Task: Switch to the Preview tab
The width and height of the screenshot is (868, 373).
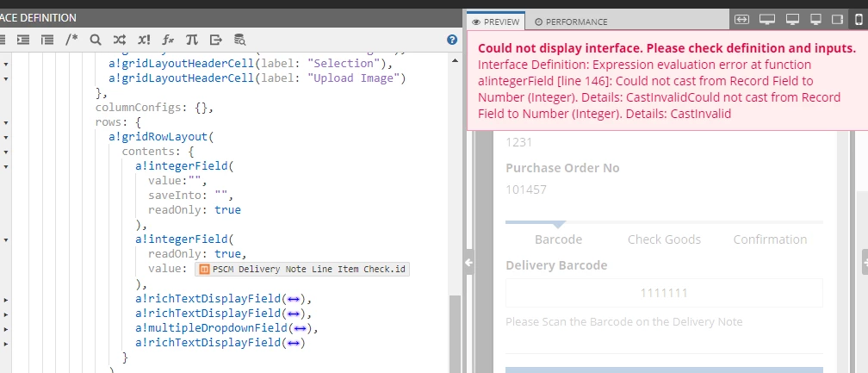Action: point(496,22)
